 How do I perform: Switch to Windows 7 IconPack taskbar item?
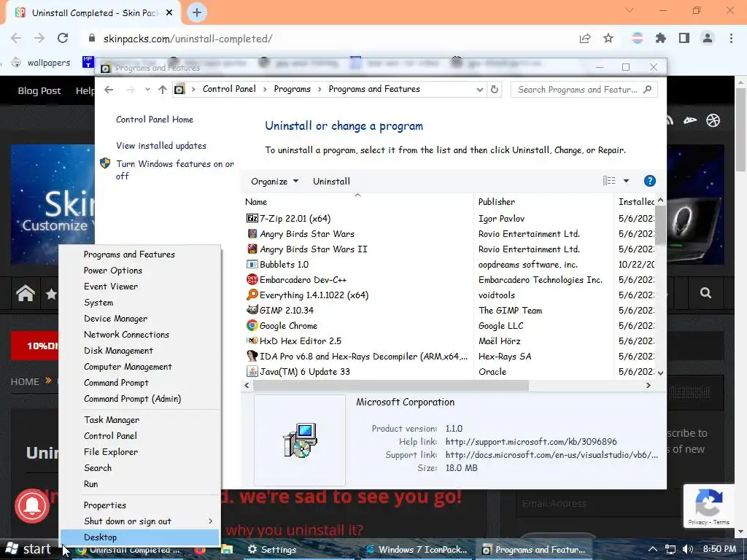tap(417, 550)
